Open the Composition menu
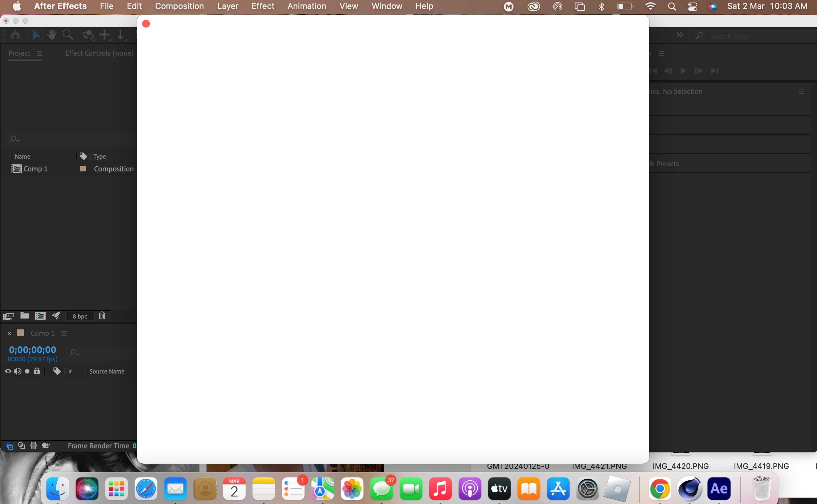The width and height of the screenshot is (817, 504). coord(179,6)
